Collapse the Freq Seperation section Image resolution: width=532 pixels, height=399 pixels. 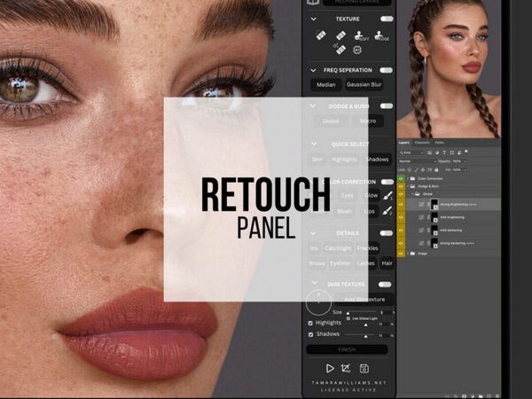coord(312,69)
